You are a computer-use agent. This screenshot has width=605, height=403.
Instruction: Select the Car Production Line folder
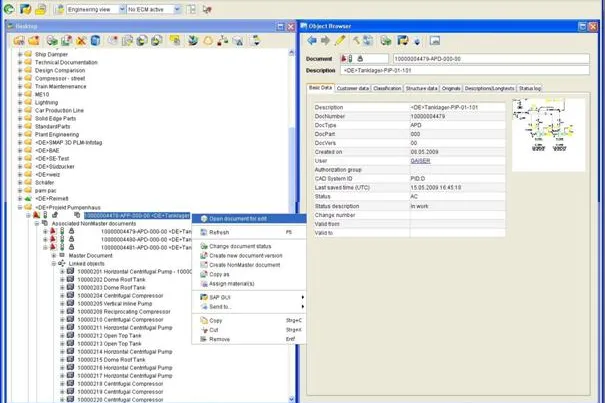59,110
